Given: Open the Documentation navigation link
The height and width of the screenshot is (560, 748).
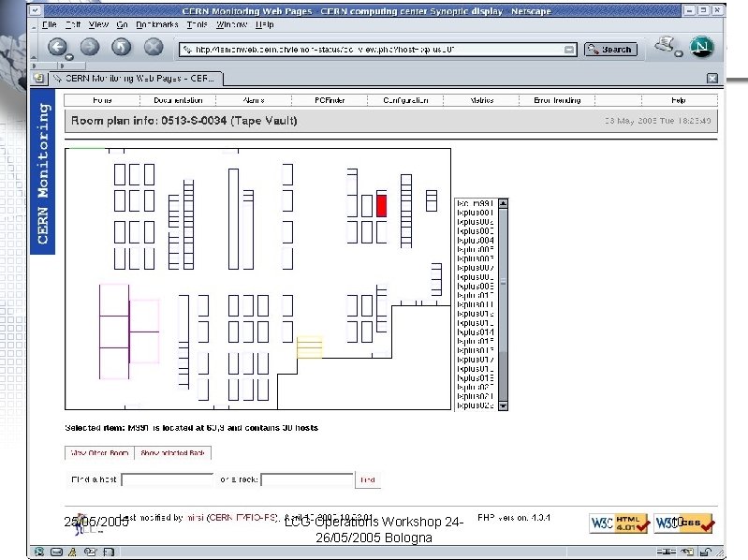Looking at the screenshot, I should click(x=178, y=100).
